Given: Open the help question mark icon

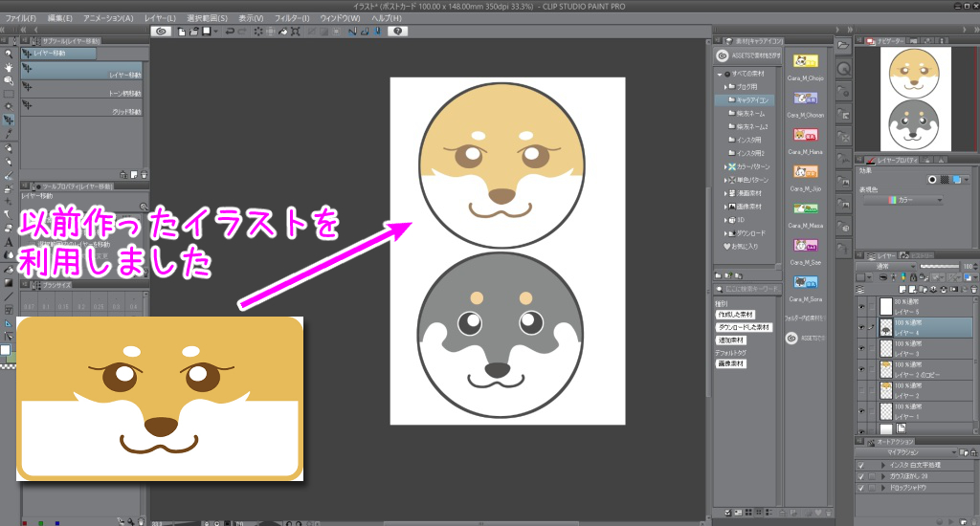Looking at the screenshot, I should pyautogui.click(x=396, y=32).
